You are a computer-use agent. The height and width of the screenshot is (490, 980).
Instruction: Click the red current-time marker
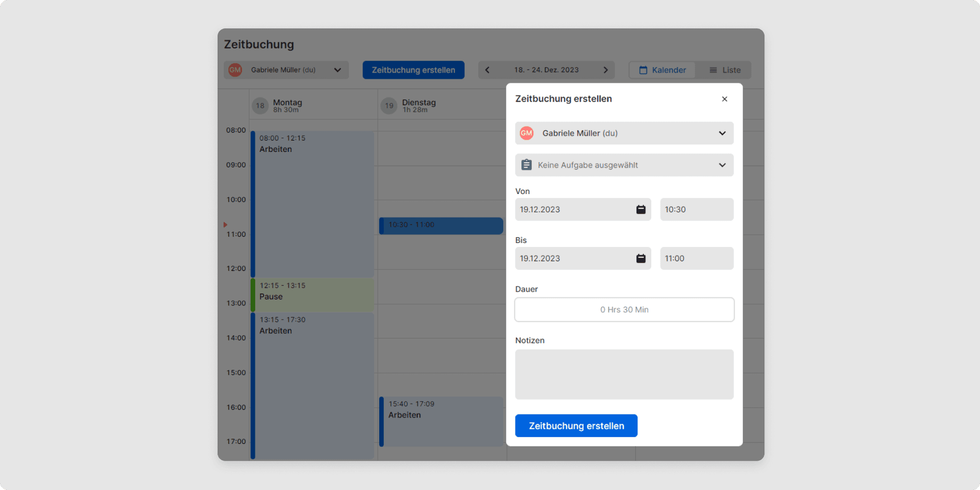pyautogui.click(x=225, y=225)
